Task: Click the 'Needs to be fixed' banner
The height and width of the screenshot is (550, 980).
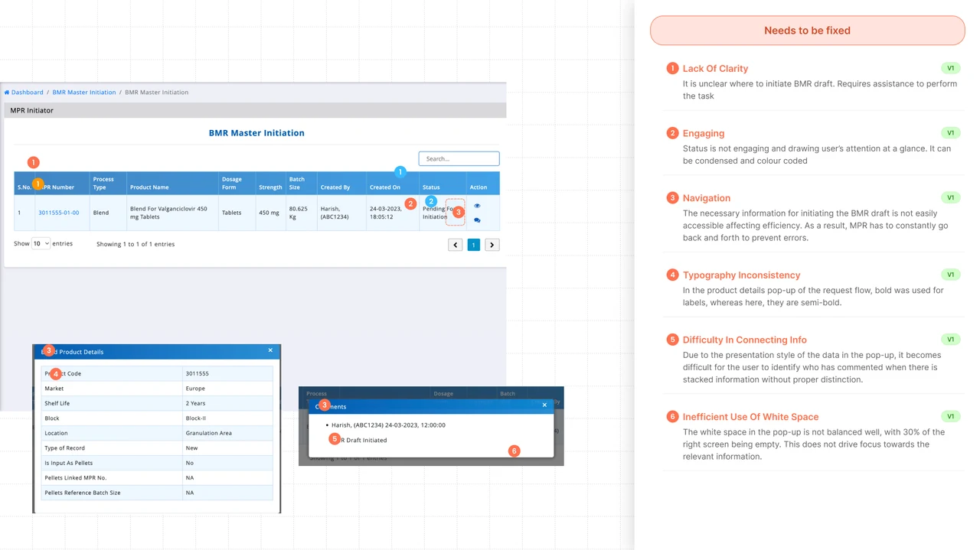Action: coord(807,31)
